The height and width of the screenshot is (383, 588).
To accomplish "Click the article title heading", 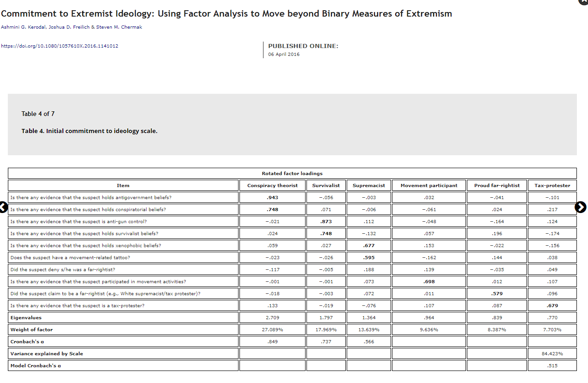I will pos(227,13).
